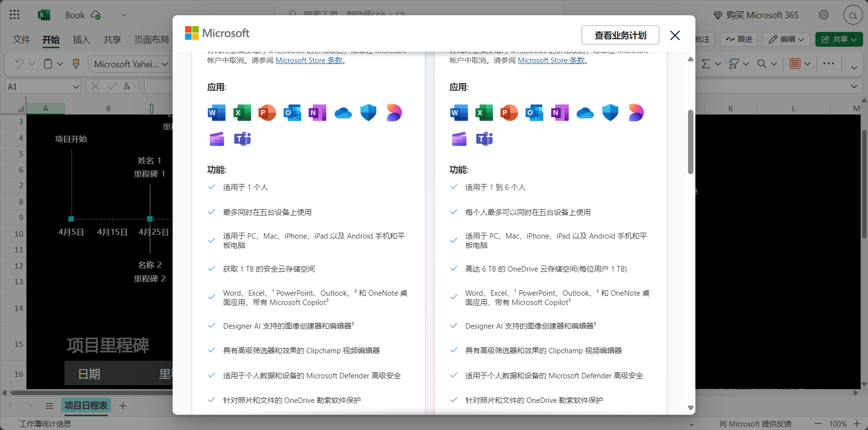
Task: Click 向 Microsoft 提供反馈 in status bar
Action: click(x=755, y=424)
